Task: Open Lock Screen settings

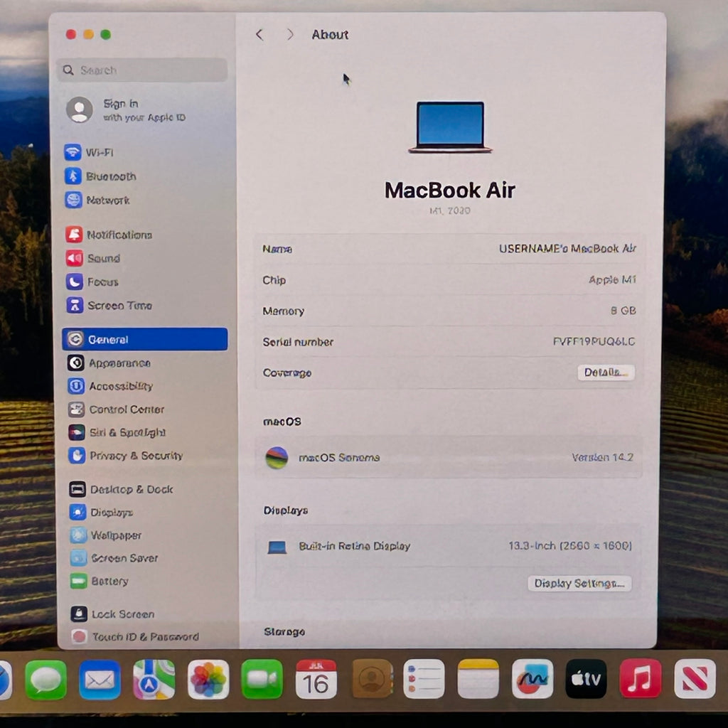Action: tap(113, 614)
